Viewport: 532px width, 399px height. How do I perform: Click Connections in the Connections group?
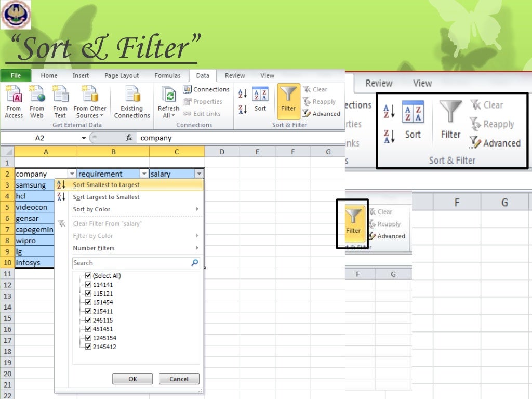coord(206,89)
